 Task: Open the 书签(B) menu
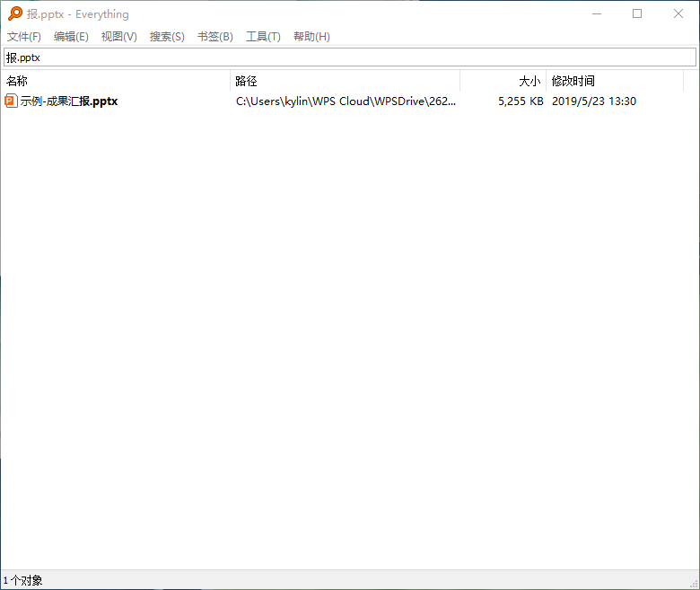tap(215, 37)
